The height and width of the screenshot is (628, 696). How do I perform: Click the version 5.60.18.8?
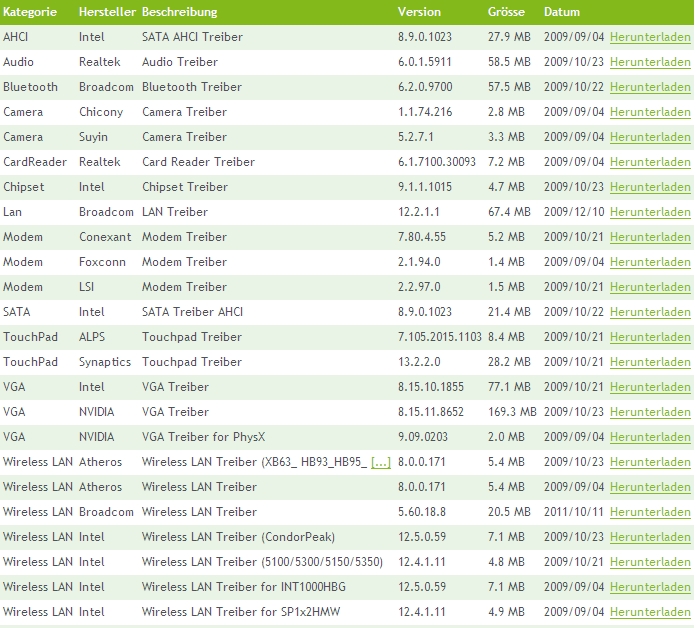[422, 512]
